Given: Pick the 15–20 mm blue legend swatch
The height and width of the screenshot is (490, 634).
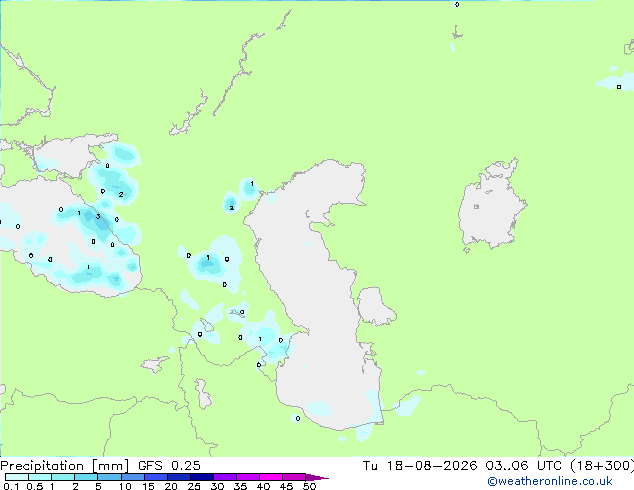Looking at the screenshot, I should (156, 477).
